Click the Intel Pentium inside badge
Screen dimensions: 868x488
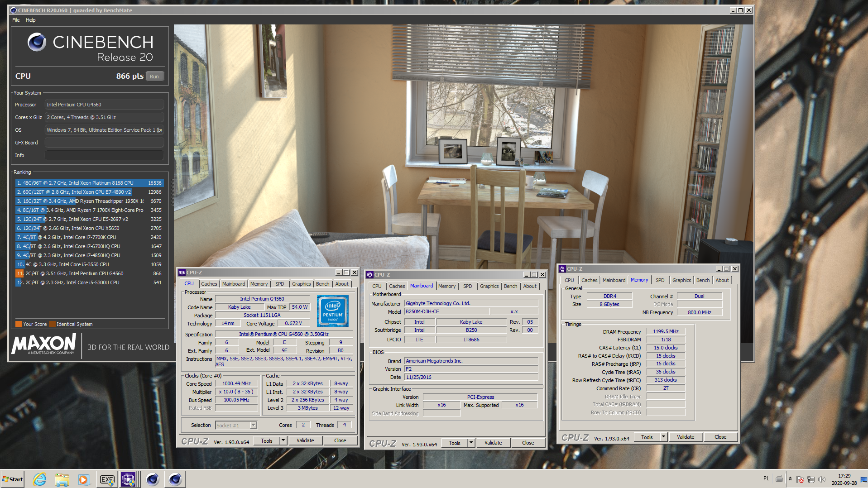click(x=333, y=311)
